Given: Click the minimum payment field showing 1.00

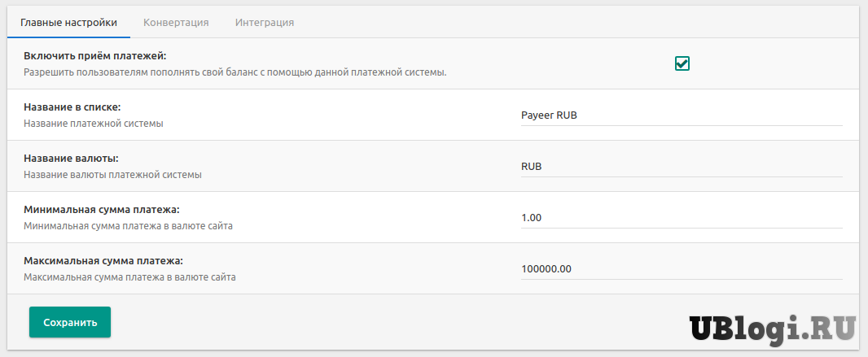Looking at the screenshot, I should 682,218.
